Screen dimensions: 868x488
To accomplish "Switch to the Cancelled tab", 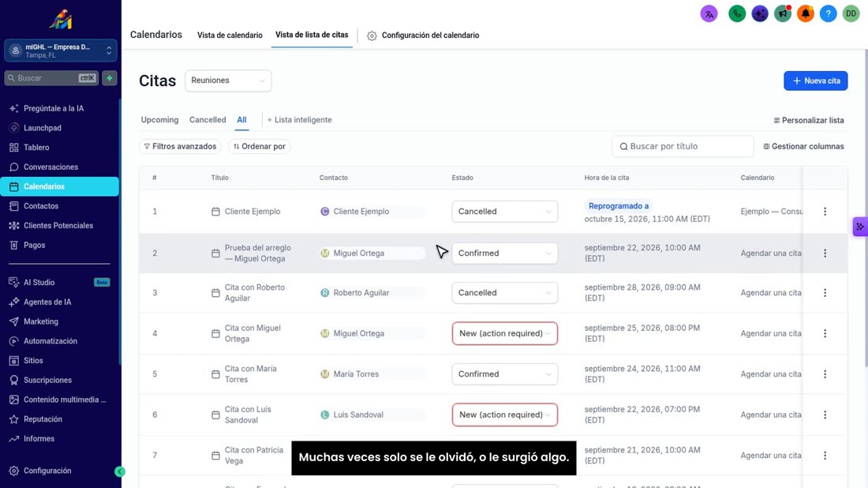I will coord(208,120).
